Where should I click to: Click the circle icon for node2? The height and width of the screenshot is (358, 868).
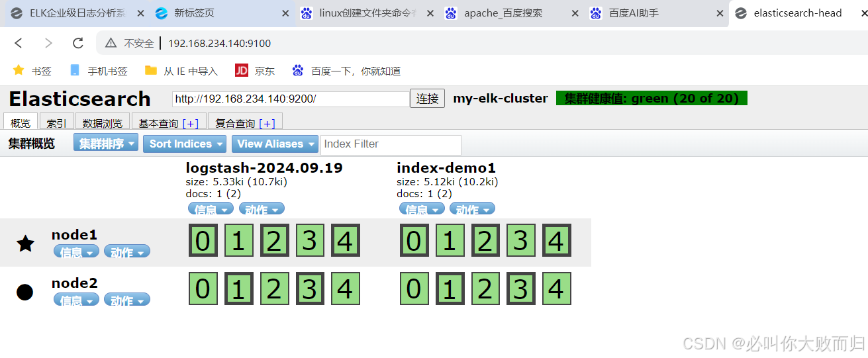coord(24,292)
